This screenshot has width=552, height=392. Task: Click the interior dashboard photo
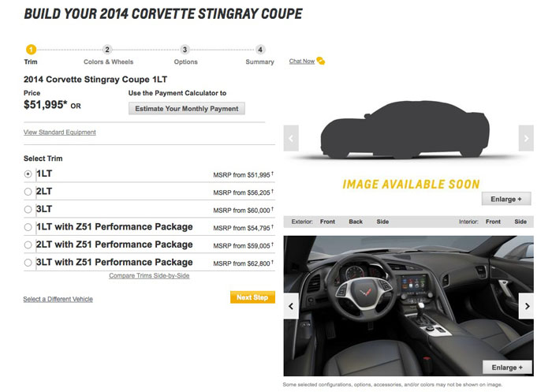[x=408, y=306]
